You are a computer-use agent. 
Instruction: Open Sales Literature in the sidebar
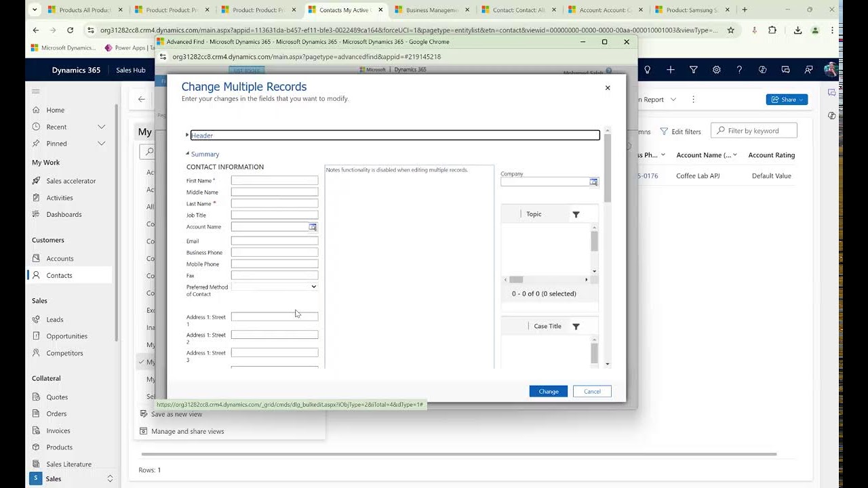(68, 464)
